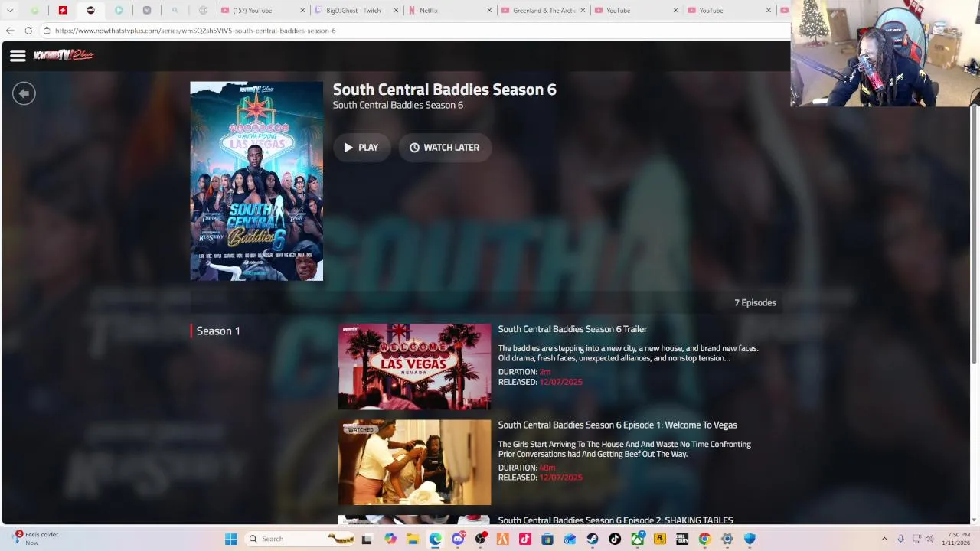Image resolution: width=980 pixels, height=551 pixels.
Task: Click the browser back arrow
Action: tap(9, 31)
